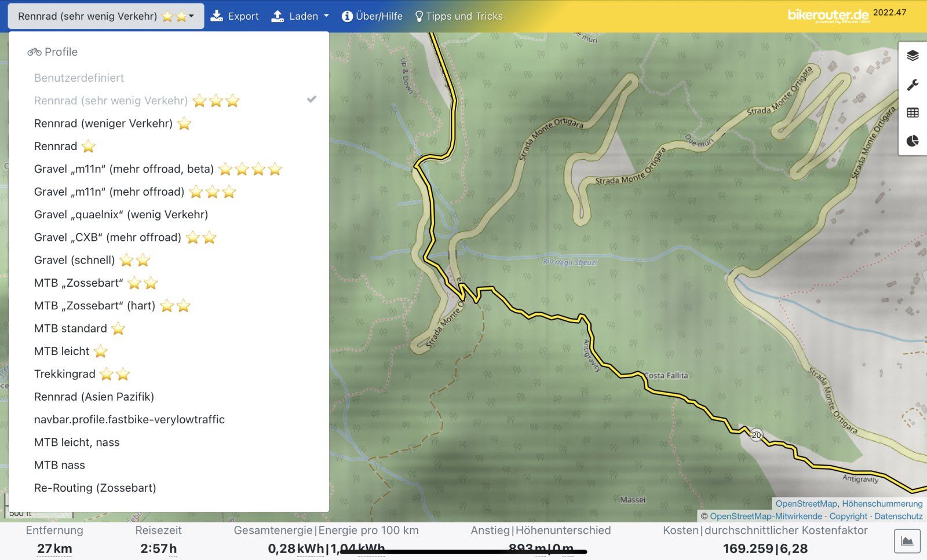Viewport: 927px width, 560px height.
Task: Select the Trekkingrad profile option
Action: 65,374
